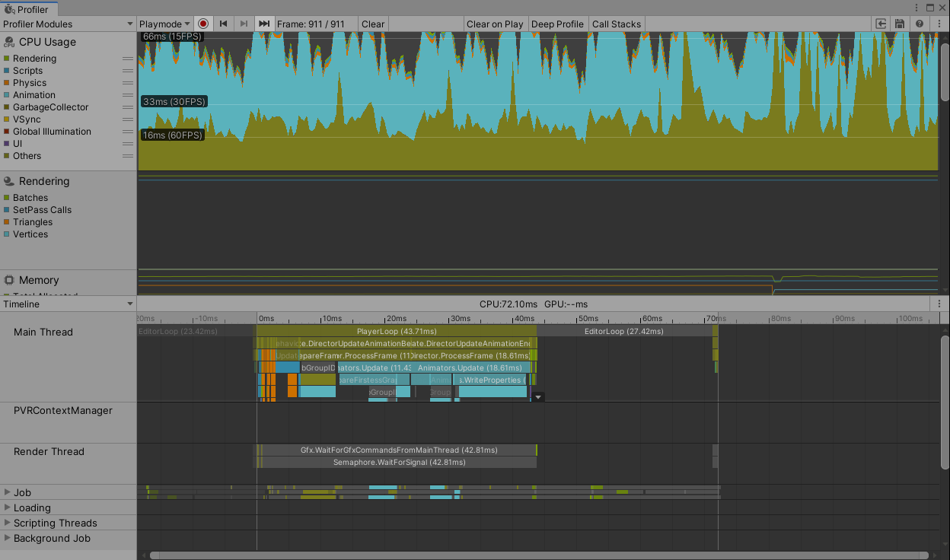Click the Memory module chip icon
Screen dimensions: 950x560
coord(9,280)
